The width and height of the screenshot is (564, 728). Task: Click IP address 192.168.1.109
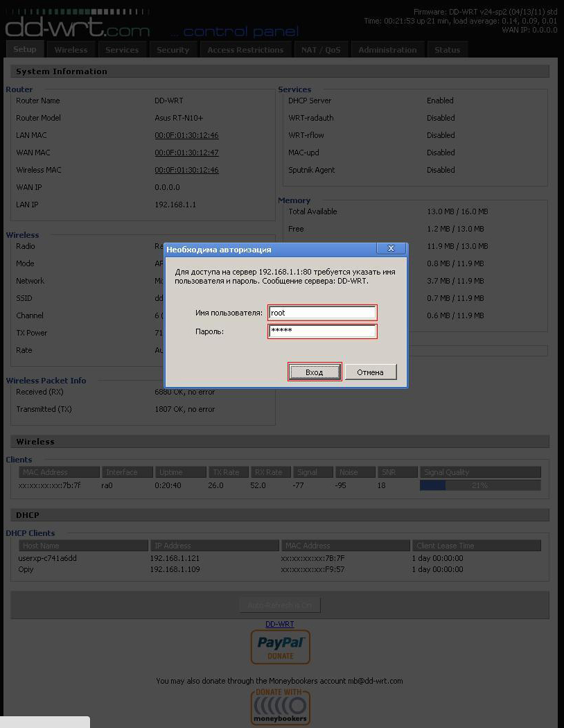point(175,569)
